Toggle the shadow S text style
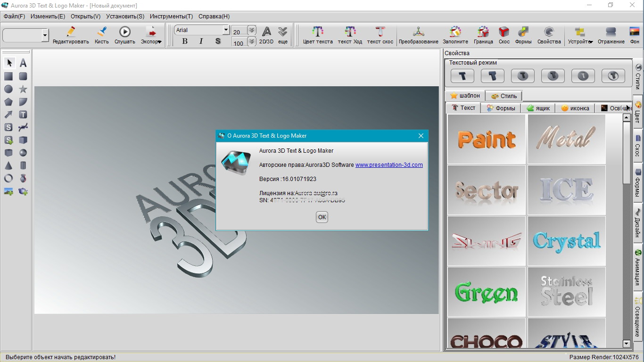This screenshot has height=362, width=644. [218, 41]
